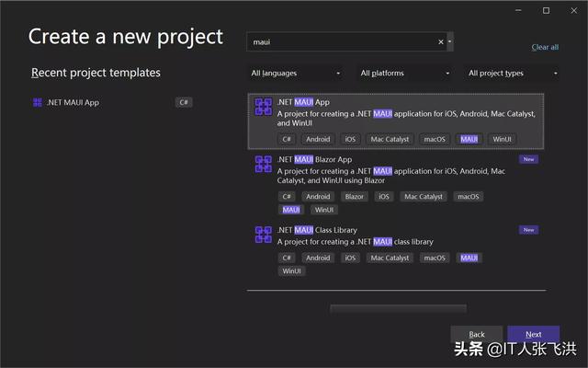The height and width of the screenshot is (368, 588).
Task: Open the search box history dropdown arrow
Action: pos(450,41)
